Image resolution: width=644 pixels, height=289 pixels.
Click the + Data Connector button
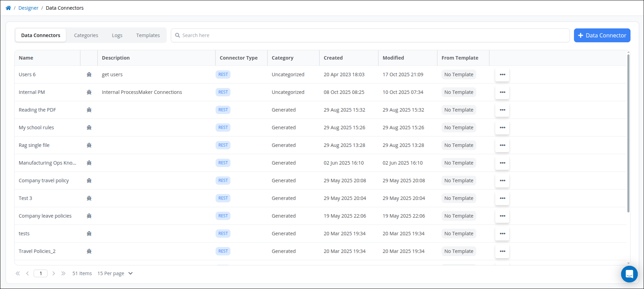602,35
